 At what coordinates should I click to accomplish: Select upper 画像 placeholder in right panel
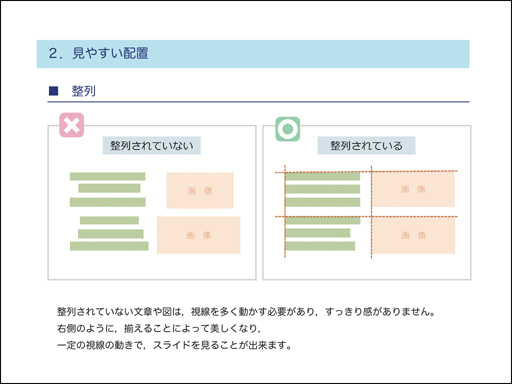[x=413, y=189]
